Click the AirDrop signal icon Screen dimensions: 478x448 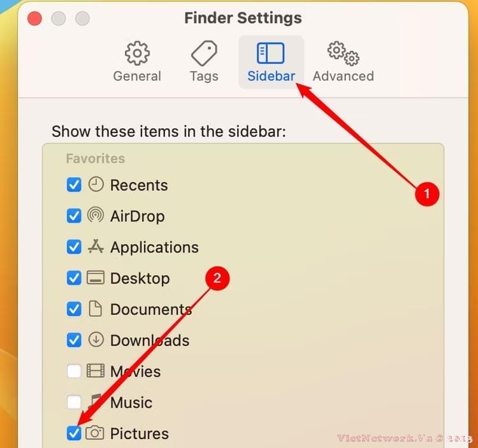click(96, 215)
